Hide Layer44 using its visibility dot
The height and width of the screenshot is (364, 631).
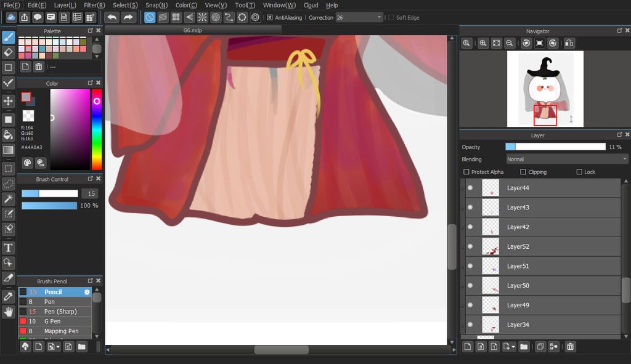click(470, 188)
